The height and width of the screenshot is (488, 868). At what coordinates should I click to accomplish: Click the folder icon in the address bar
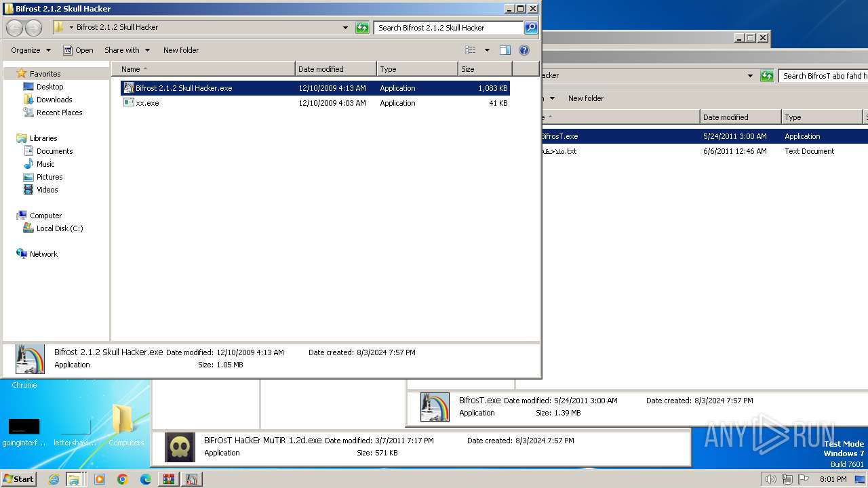pos(59,28)
